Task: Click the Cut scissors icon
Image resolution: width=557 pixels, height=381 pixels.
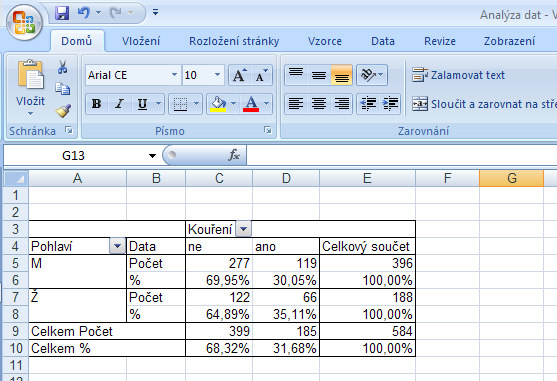Action: pyautogui.click(x=63, y=67)
